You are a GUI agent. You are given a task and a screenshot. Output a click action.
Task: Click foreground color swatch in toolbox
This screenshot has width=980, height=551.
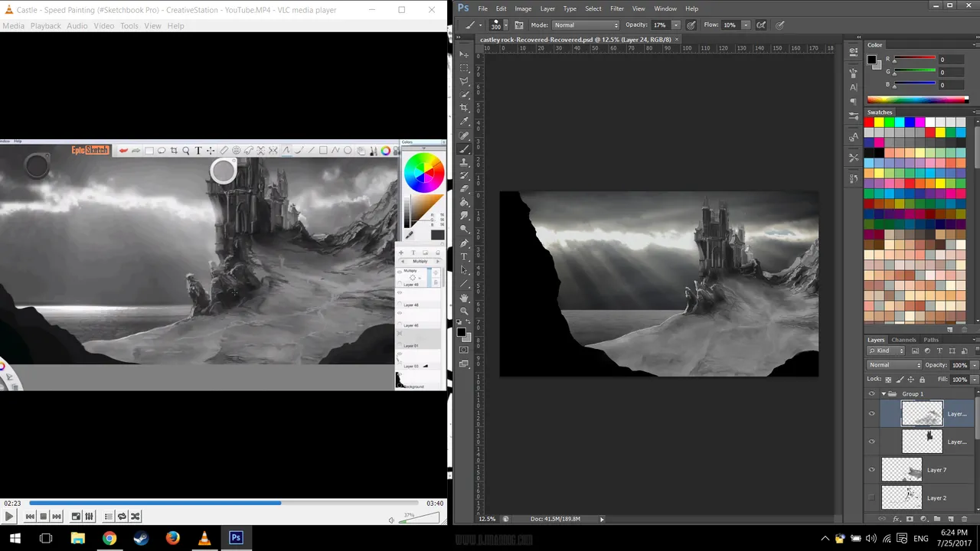(x=461, y=331)
